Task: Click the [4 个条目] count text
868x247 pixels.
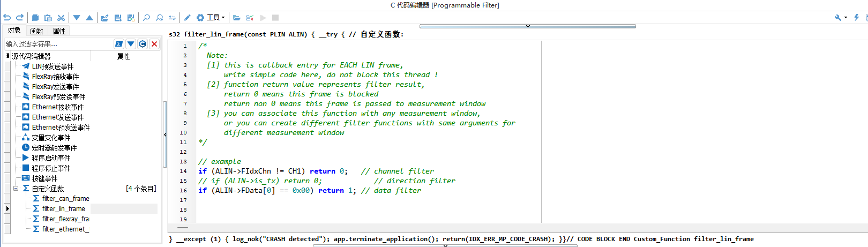Action: point(141,189)
